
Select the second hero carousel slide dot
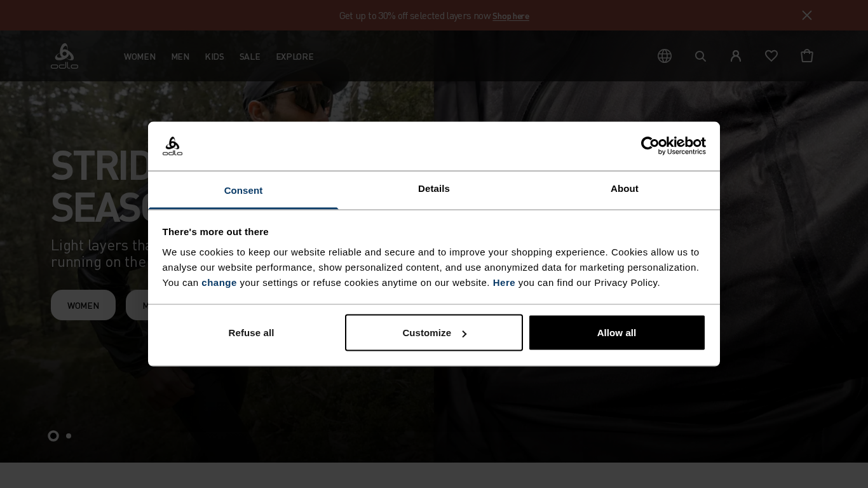(69, 436)
